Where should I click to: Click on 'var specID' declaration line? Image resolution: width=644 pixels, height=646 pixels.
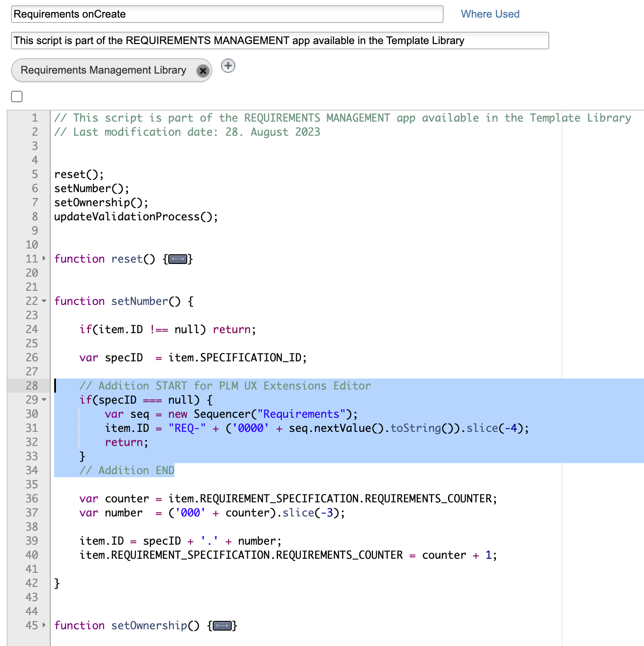[193, 357]
